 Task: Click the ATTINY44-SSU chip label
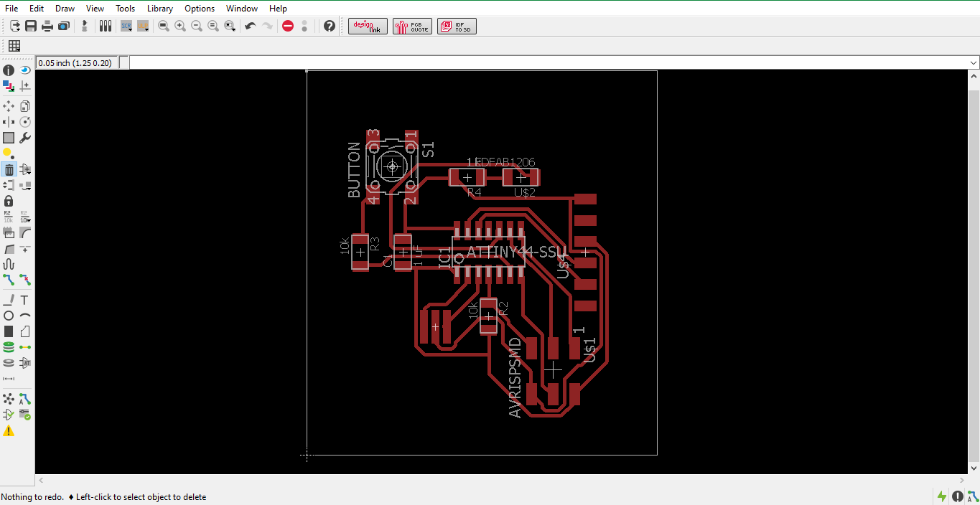click(516, 252)
